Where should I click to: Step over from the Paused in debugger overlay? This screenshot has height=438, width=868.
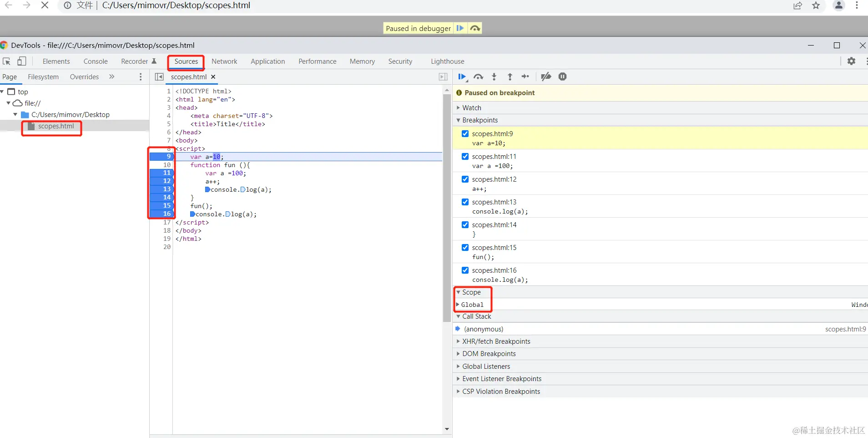[475, 28]
